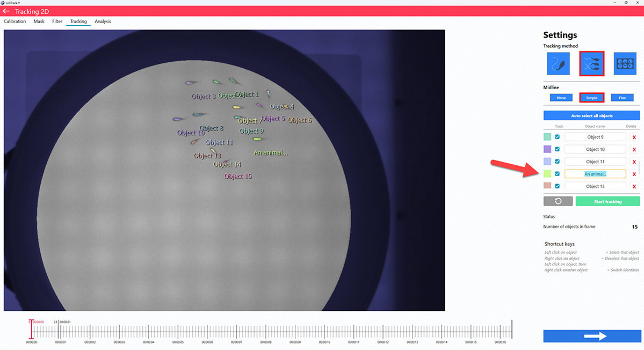Select the single-animal tracking method icon
Viewport: 644px width, 350px height.
coord(558,63)
